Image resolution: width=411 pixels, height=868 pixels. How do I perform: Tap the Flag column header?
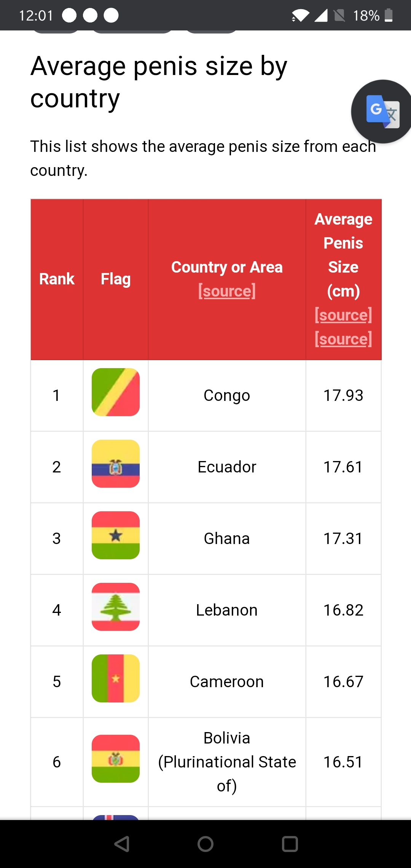click(116, 279)
